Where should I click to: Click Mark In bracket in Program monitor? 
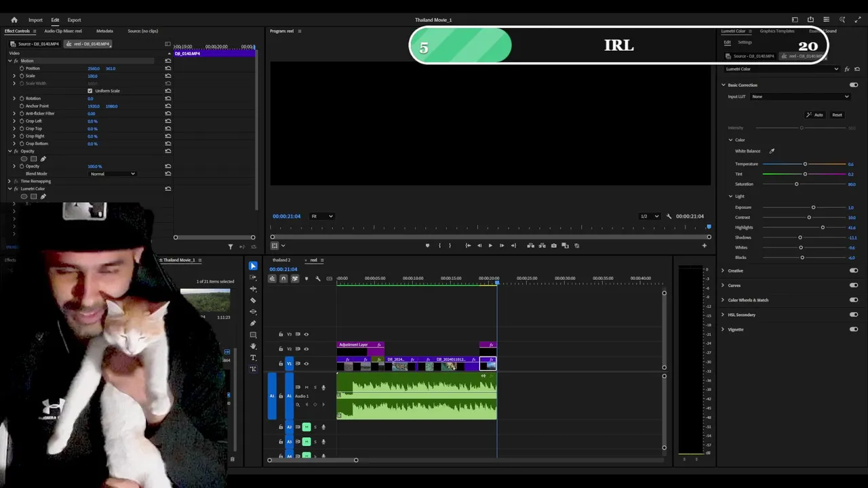439,245
